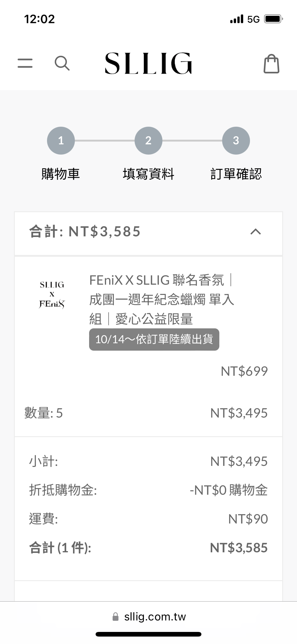Tap sllig.com.tw address bar
The width and height of the screenshot is (297, 644).
pyautogui.click(x=149, y=616)
